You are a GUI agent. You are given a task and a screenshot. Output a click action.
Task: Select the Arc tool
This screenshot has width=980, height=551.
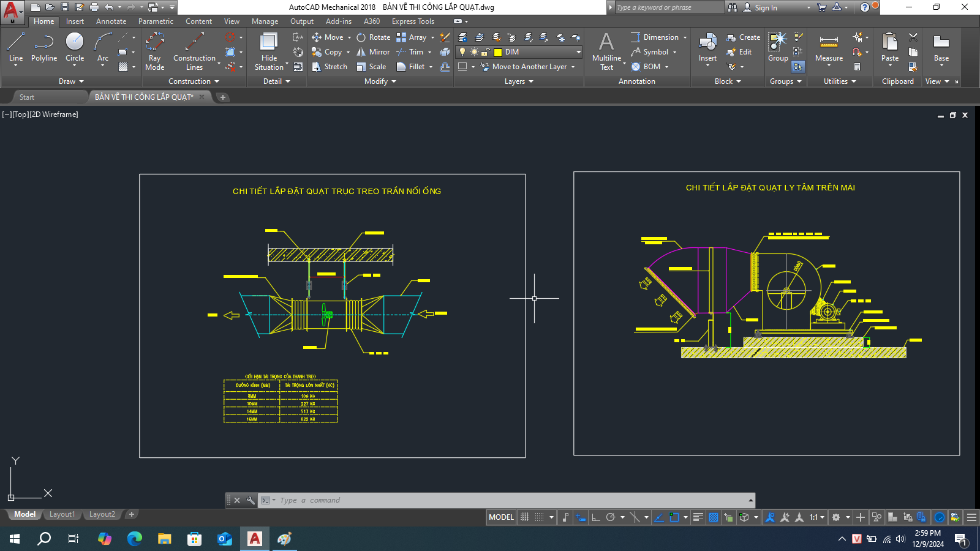click(x=103, y=47)
